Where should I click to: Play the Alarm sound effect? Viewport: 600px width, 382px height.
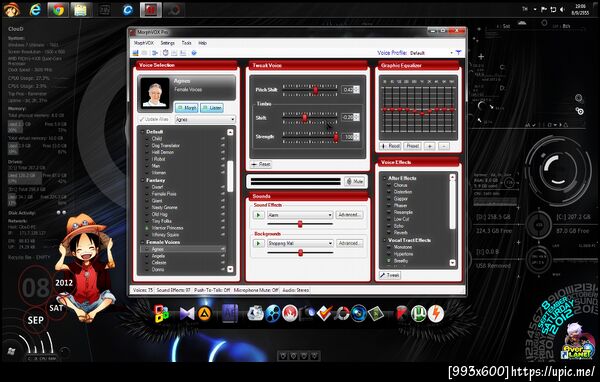(x=258, y=215)
